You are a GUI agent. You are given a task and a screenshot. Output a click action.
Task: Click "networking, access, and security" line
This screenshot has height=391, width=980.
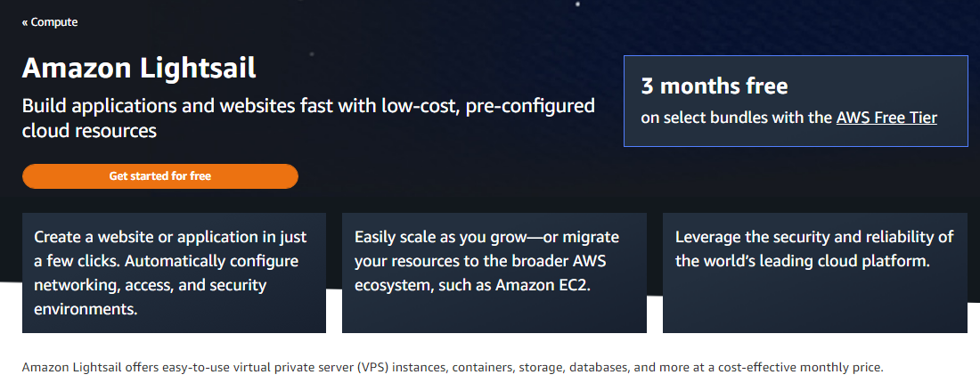[150, 286]
